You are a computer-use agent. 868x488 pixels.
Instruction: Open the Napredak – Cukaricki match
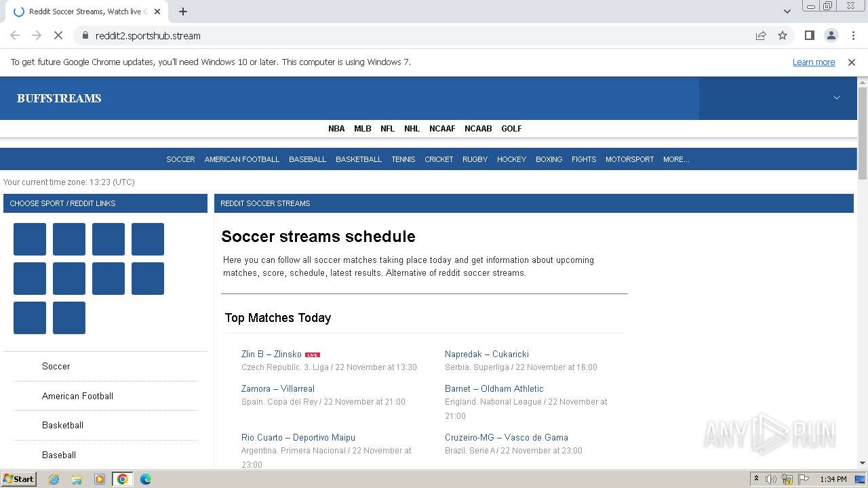487,354
